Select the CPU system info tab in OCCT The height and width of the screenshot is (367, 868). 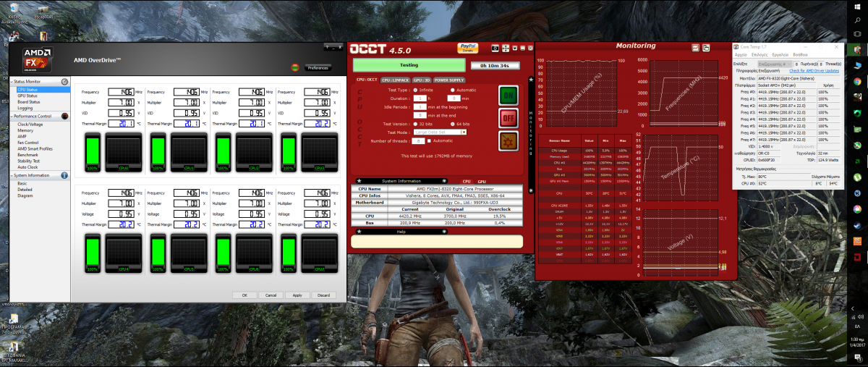(467, 180)
